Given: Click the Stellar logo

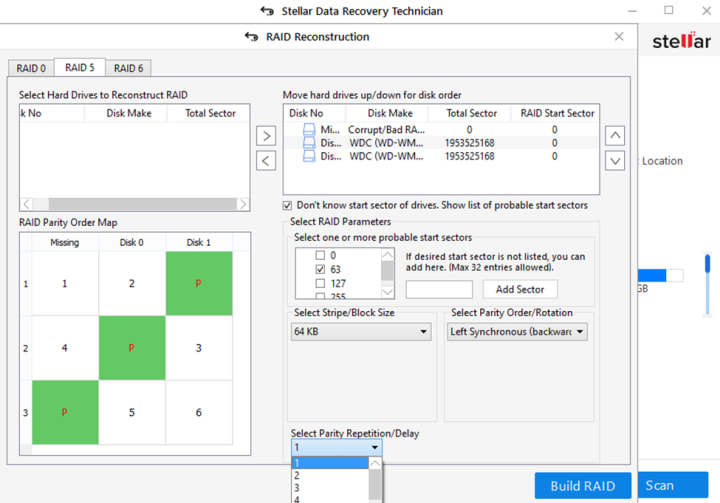Looking at the screenshot, I should (x=681, y=41).
